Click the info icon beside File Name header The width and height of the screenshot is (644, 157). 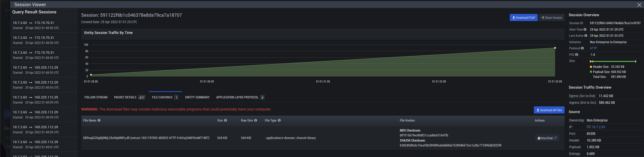point(99,120)
